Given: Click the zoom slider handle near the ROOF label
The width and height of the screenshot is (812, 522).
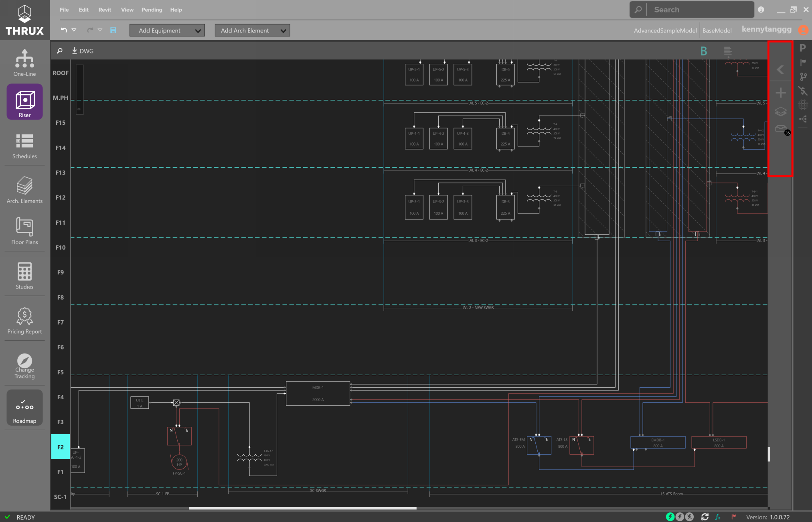Looking at the screenshot, I should [x=79, y=109].
